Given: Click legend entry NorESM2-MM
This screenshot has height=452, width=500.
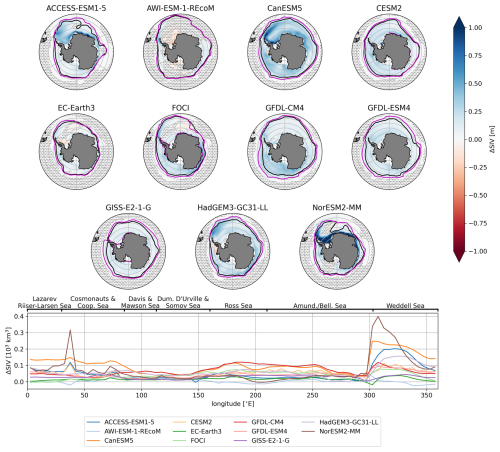Looking at the screenshot, I should pos(331,431).
